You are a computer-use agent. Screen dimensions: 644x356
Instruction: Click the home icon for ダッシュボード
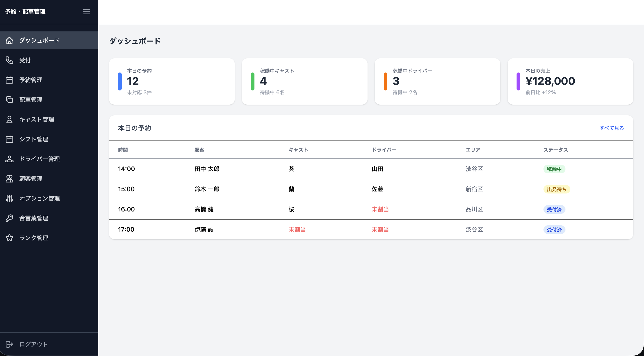[x=9, y=40]
